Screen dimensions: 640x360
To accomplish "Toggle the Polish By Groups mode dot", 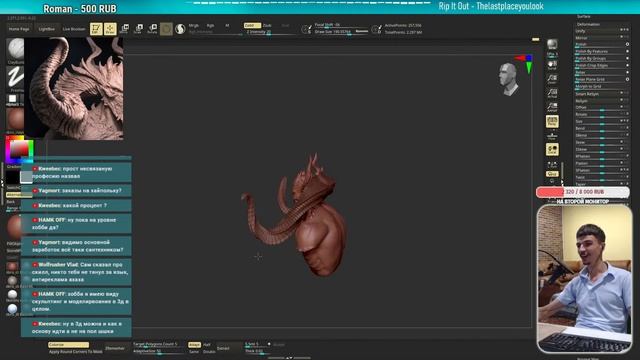I will (x=627, y=58).
